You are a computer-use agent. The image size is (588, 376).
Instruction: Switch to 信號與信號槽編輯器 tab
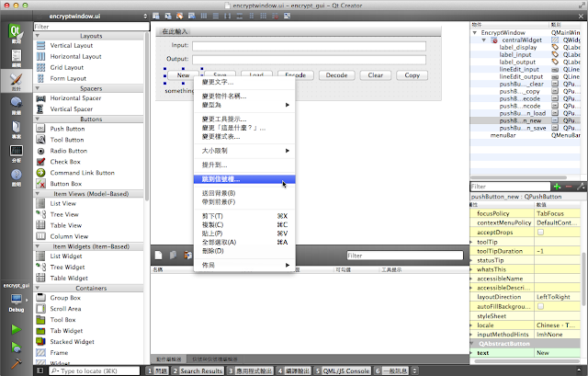point(215,359)
